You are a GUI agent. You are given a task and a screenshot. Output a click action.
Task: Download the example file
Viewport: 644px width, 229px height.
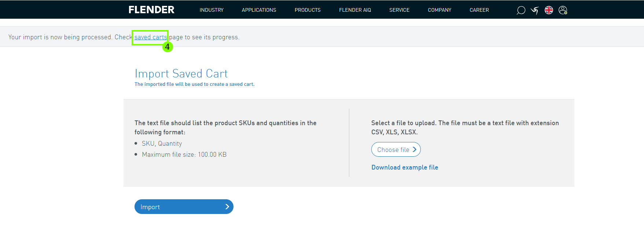point(405,167)
